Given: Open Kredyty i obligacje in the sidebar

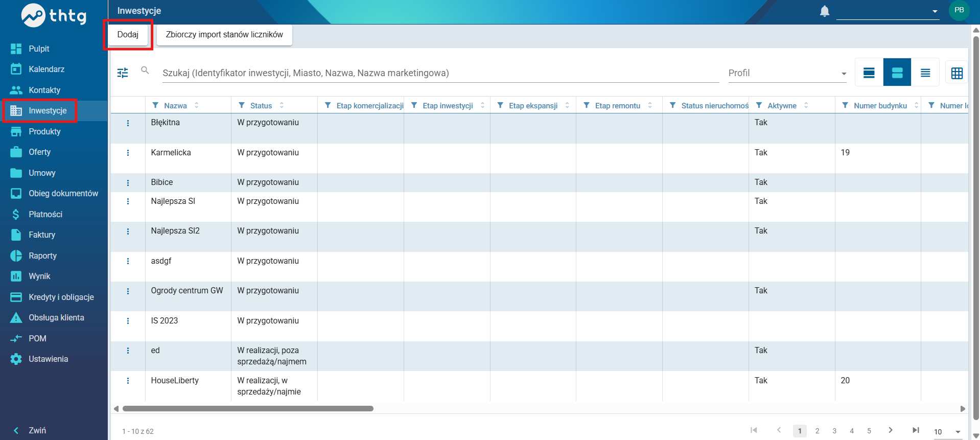Looking at the screenshot, I should point(54,297).
